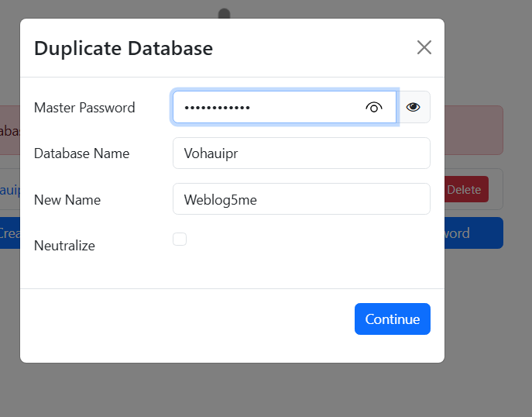This screenshot has height=417, width=532.
Task: Open the partially visible database name link at left
Action: click(9, 190)
